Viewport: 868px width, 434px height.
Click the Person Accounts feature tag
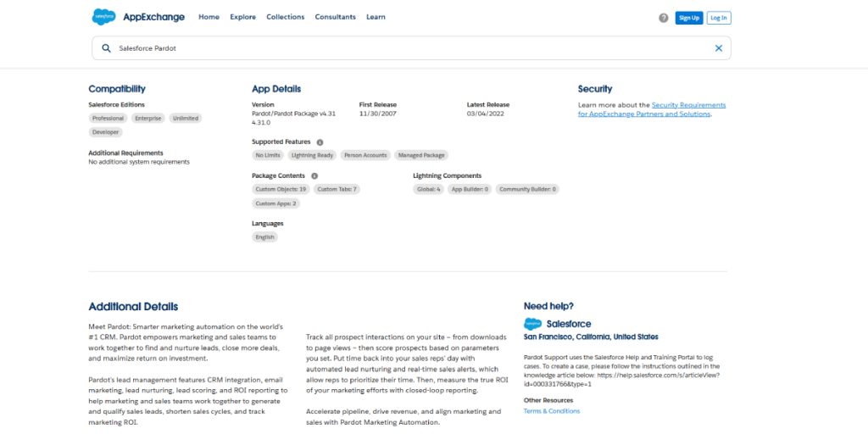(x=365, y=156)
